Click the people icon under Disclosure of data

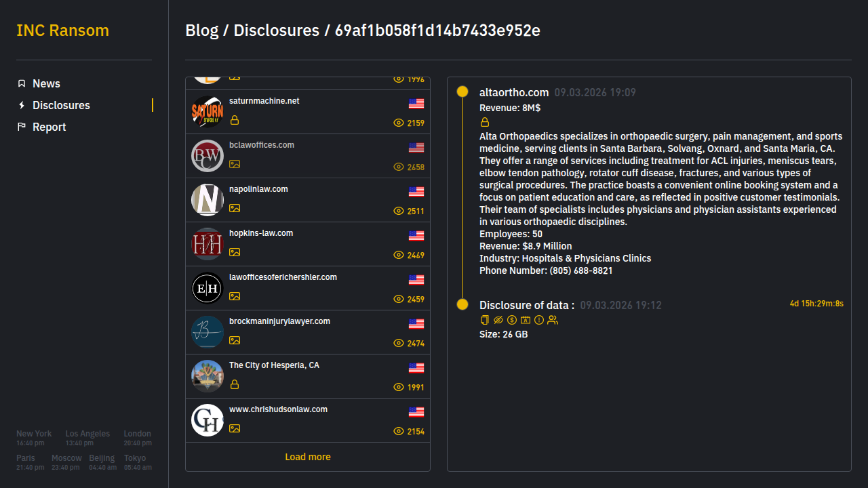click(553, 320)
